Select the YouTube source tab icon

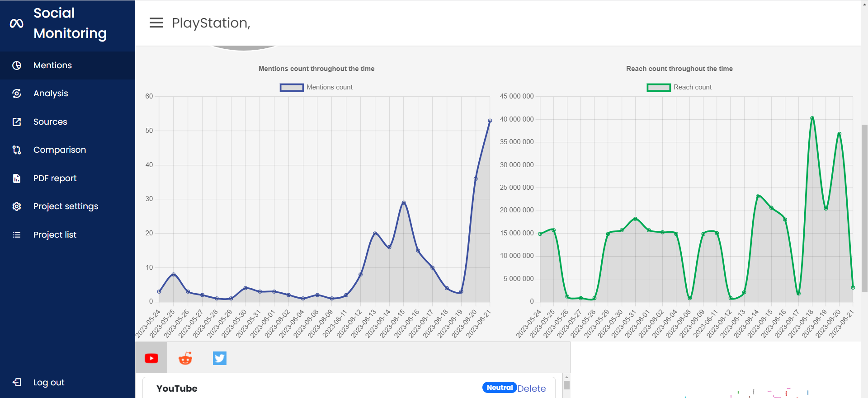tap(151, 358)
